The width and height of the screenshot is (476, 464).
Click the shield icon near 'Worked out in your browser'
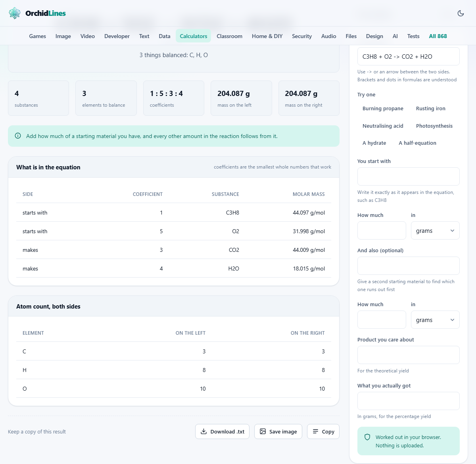point(367,437)
